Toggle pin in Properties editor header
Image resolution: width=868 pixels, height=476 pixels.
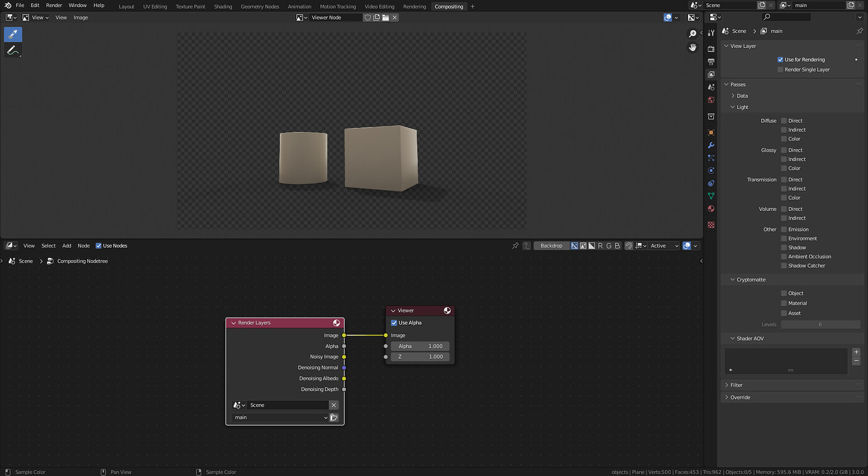pyautogui.click(x=860, y=31)
